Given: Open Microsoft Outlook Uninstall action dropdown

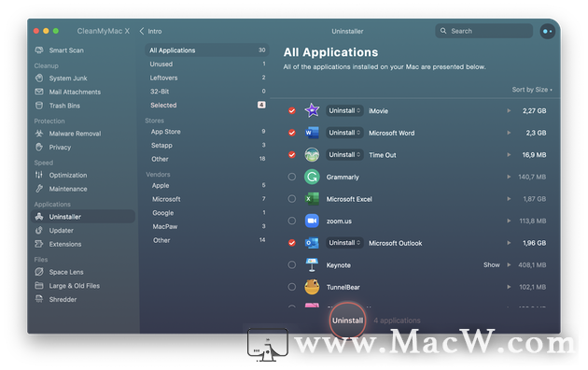Looking at the screenshot, I should pyautogui.click(x=344, y=243).
